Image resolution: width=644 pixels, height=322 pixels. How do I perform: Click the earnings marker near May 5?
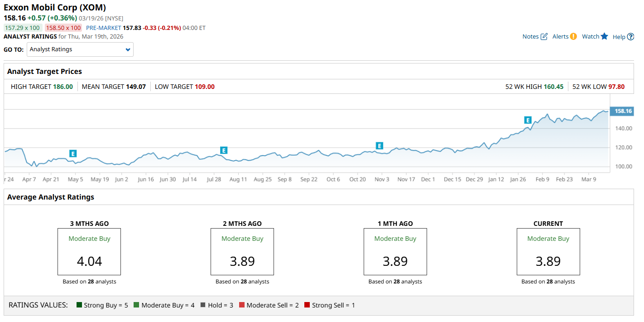(73, 154)
